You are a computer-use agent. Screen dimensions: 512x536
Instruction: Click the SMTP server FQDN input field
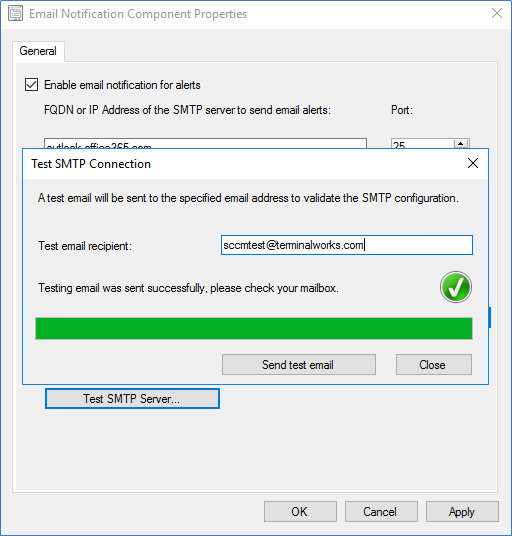(x=205, y=143)
